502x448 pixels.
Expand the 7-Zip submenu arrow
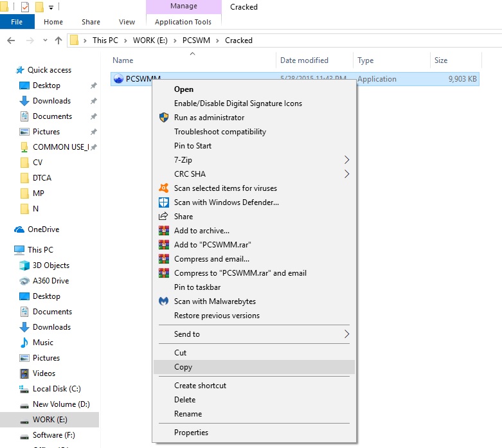coord(346,160)
